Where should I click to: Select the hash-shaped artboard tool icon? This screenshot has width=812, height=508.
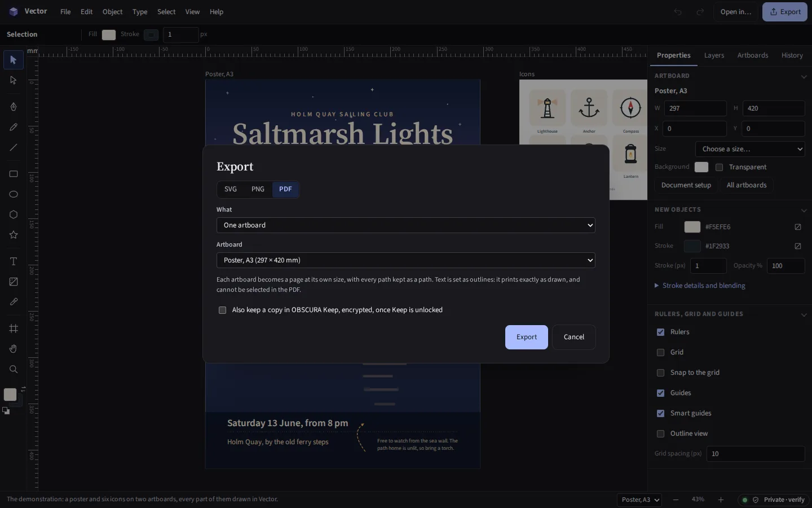14,329
